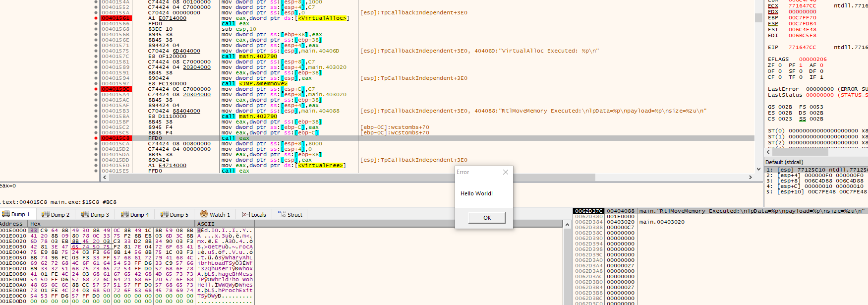The width and height of the screenshot is (868, 305).
Task: Disable breakpoint at address 004015C8
Action: point(96,138)
